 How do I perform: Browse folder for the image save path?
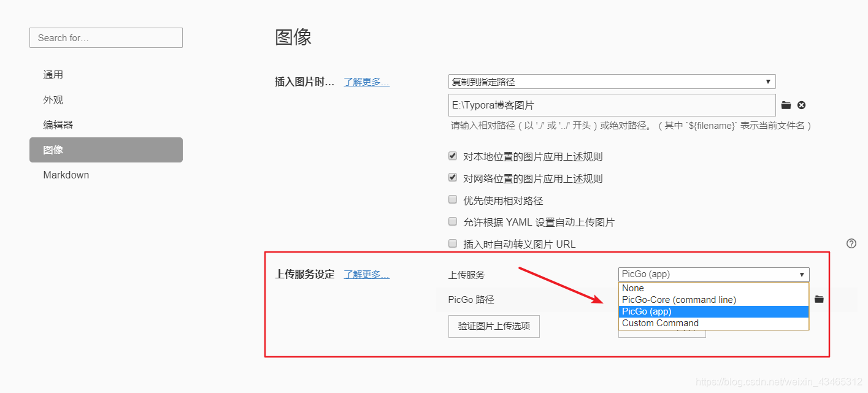pyautogui.click(x=786, y=105)
